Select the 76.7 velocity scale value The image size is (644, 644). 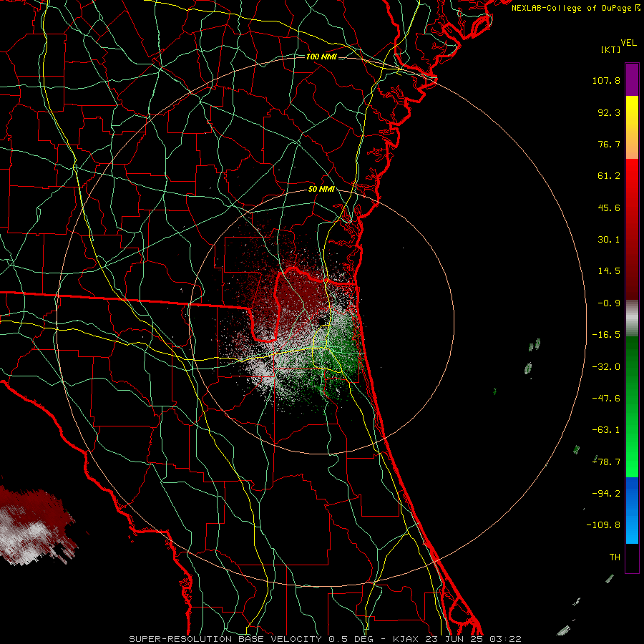(x=609, y=144)
